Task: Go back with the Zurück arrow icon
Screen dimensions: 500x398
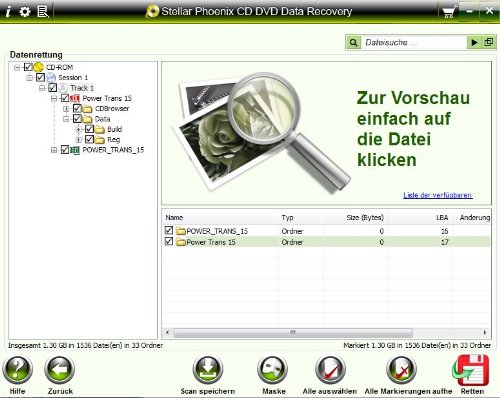Action: [60, 370]
